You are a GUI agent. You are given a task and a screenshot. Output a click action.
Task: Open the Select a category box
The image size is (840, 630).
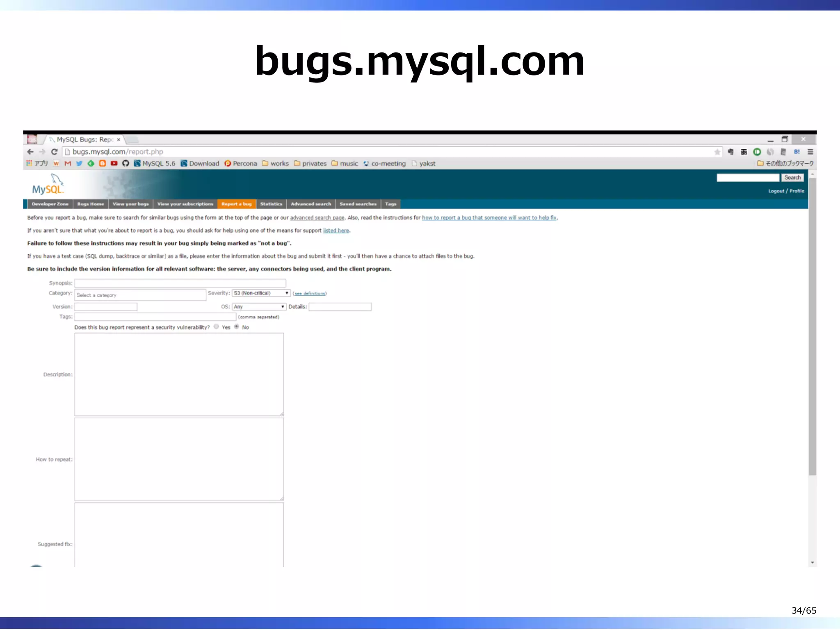(x=140, y=295)
